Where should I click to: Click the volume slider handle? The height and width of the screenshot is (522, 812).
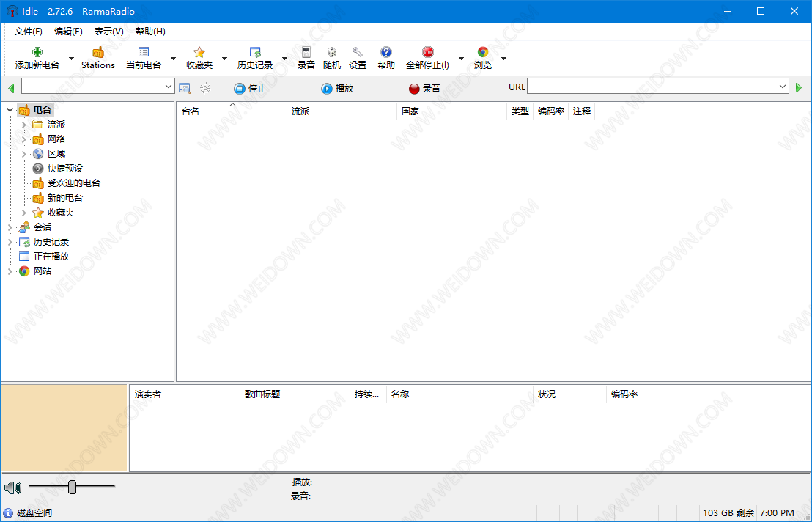tap(72, 487)
